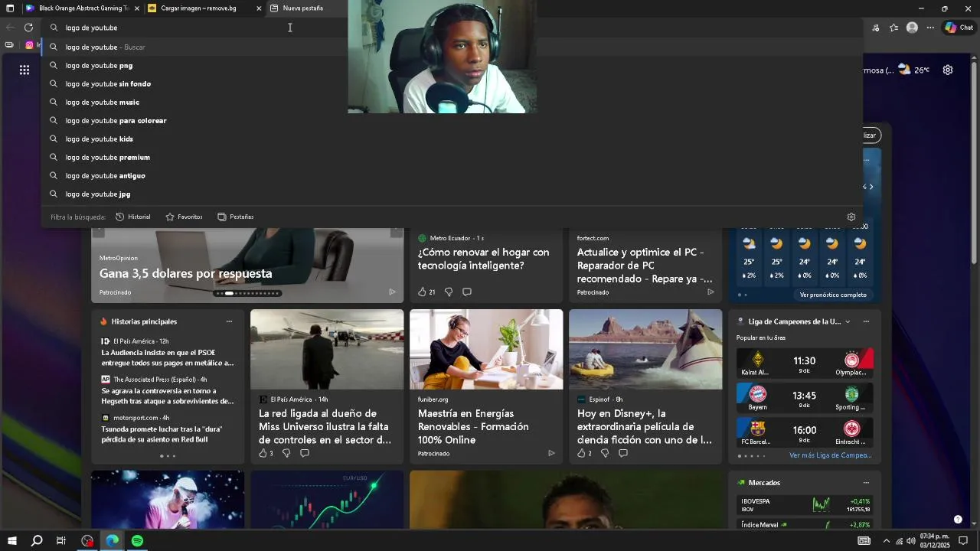The height and width of the screenshot is (551, 980).
Task: Select suggestion logo de youtube png
Action: click(452, 66)
